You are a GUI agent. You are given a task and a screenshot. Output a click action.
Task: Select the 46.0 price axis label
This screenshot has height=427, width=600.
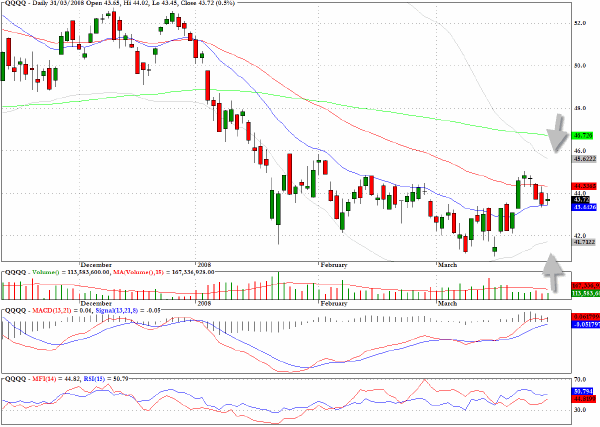(x=580, y=151)
